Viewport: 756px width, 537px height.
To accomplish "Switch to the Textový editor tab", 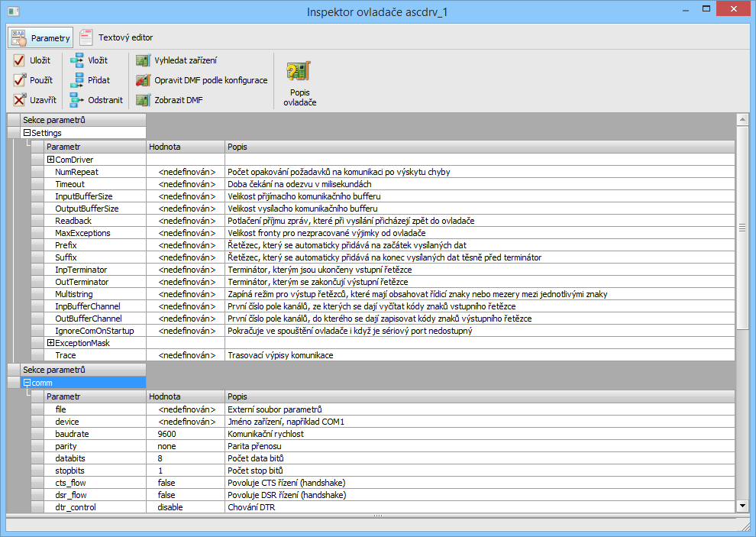I will [116, 37].
